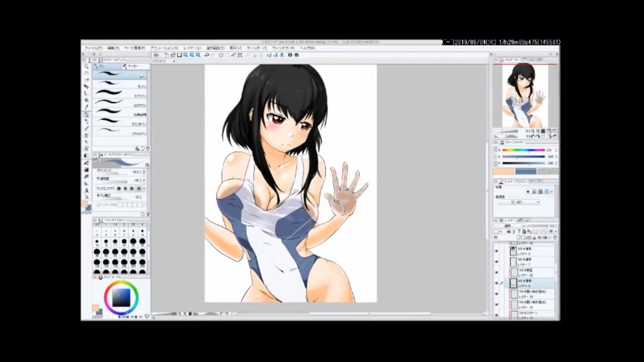
Task: Select the 丸ペン brush in sub tool list
Action: (119, 85)
